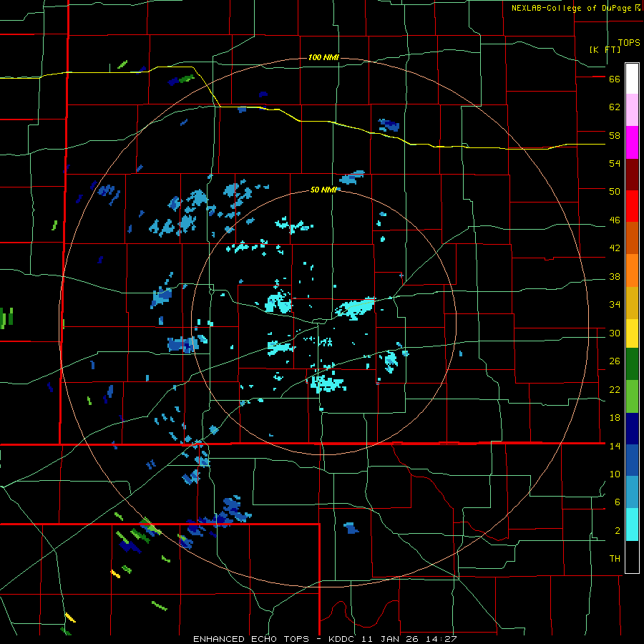The height and width of the screenshot is (644, 644).
Task: Click the TH legend label
Action: (x=615, y=559)
